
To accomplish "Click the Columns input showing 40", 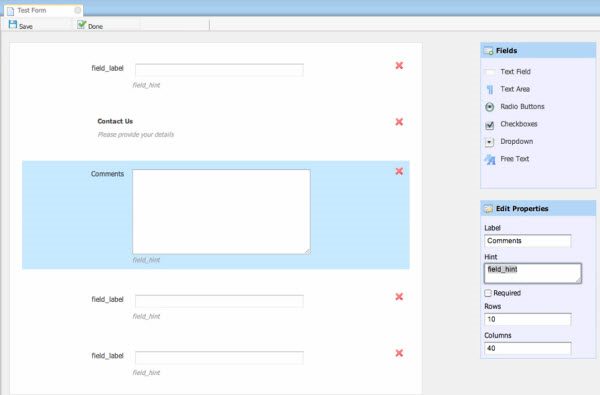I will click(528, 348).
